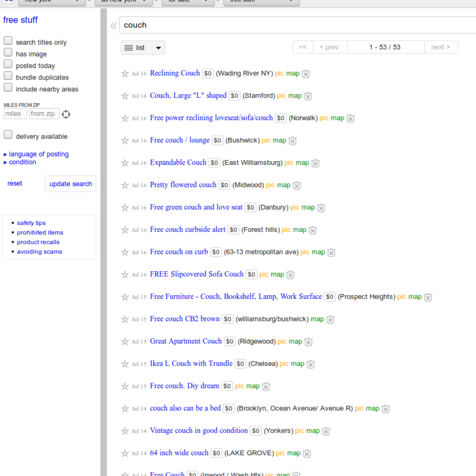Open the 64 inch wide couch listing
Screen dimensions: 476x476
point(179,453)
